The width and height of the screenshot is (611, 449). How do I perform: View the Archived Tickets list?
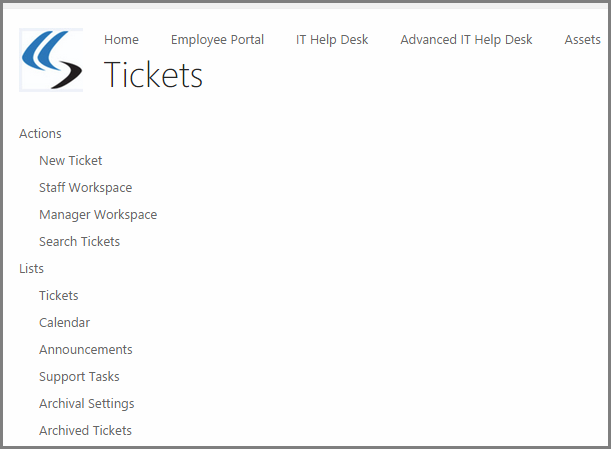[x=85, y=431]
